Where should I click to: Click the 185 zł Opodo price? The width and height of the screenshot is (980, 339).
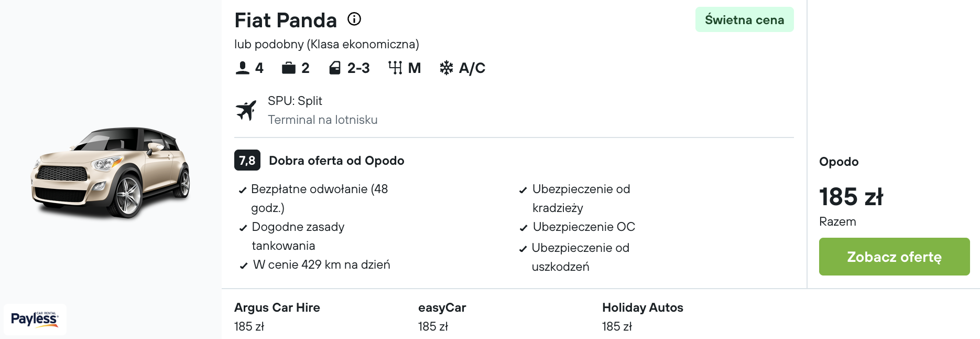tap(851, 197)
